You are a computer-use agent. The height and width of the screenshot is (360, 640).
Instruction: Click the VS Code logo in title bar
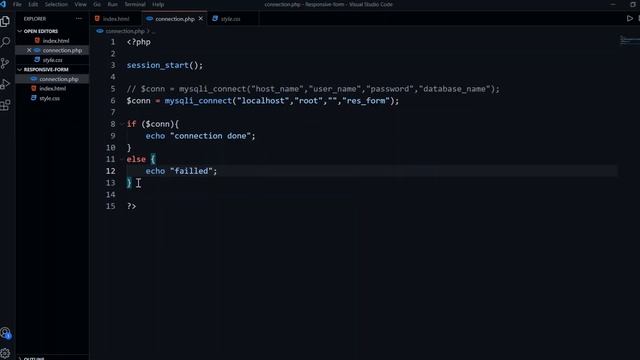[3, 4]
